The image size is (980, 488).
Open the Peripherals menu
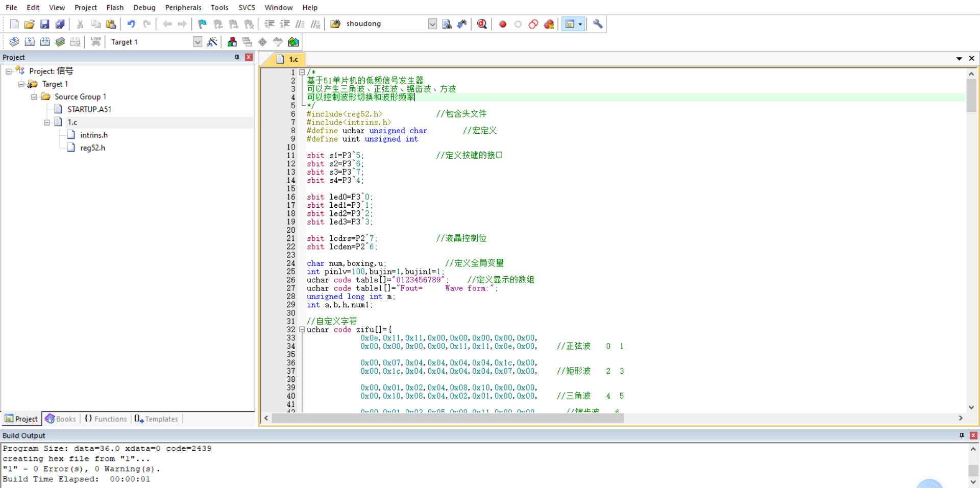[x=183, y=8]
